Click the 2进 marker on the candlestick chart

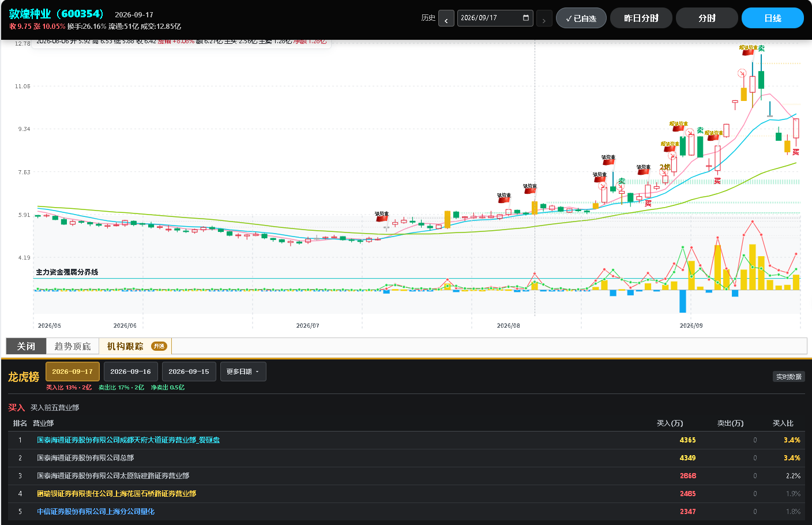coord(664,167)
